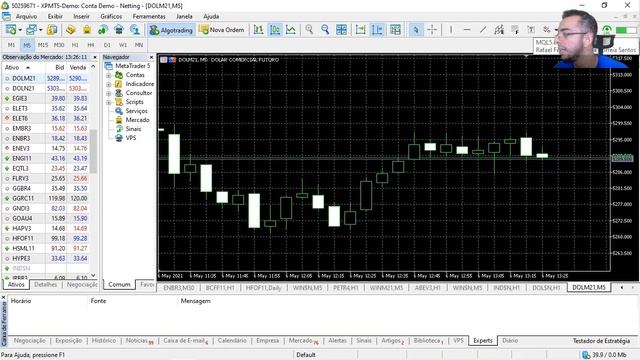
Task: Expand Contas in the Navigator
Action: click(x=109, y=76)
